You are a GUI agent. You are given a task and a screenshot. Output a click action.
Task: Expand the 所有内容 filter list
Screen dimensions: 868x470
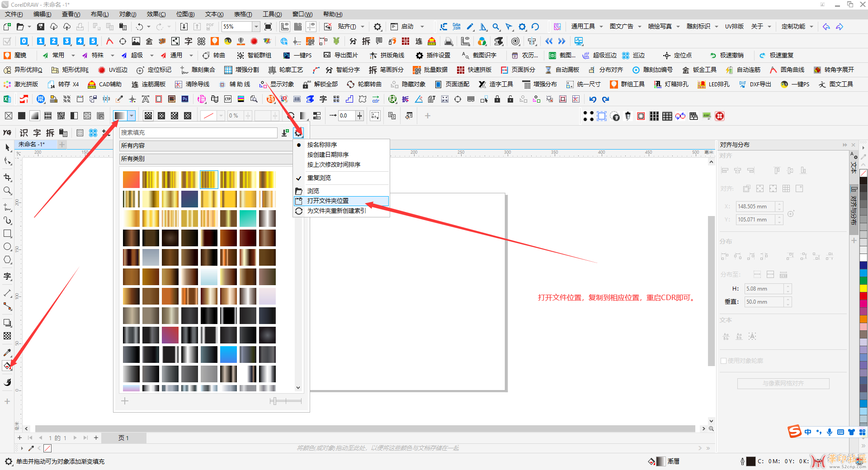(206, 146)
